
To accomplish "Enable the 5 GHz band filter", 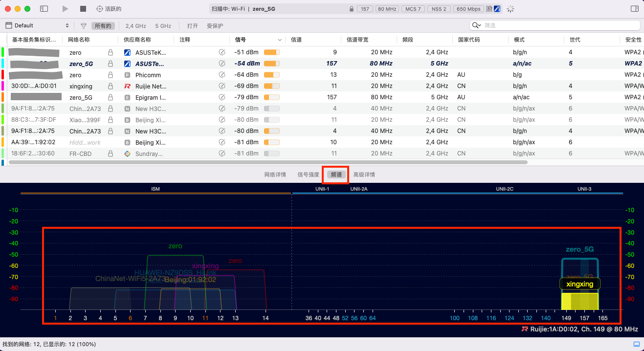I will [x=163, y=26].
